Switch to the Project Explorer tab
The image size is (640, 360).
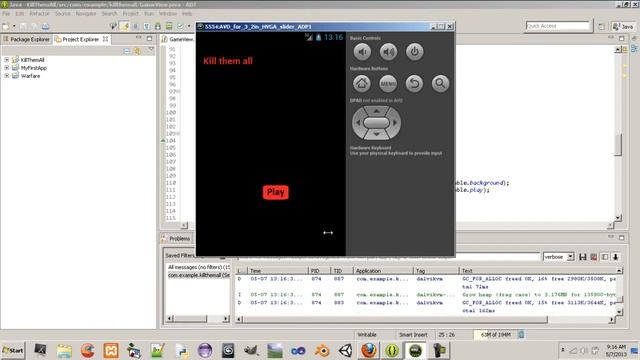tap(81, 39)
